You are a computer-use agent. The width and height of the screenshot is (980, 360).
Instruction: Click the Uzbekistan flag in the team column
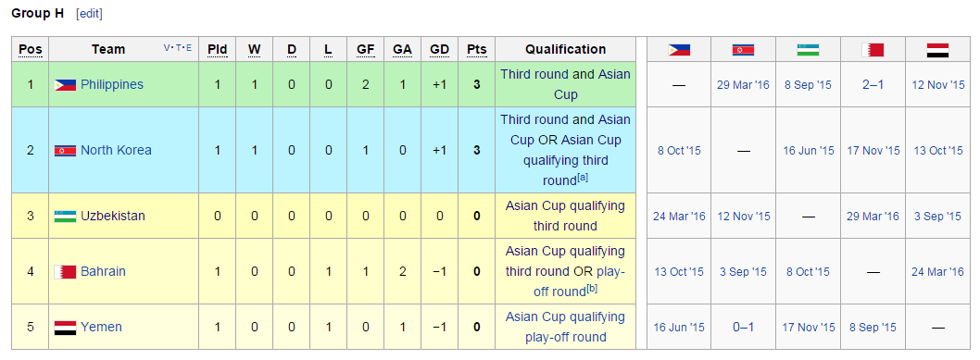(x=65, y=216)
